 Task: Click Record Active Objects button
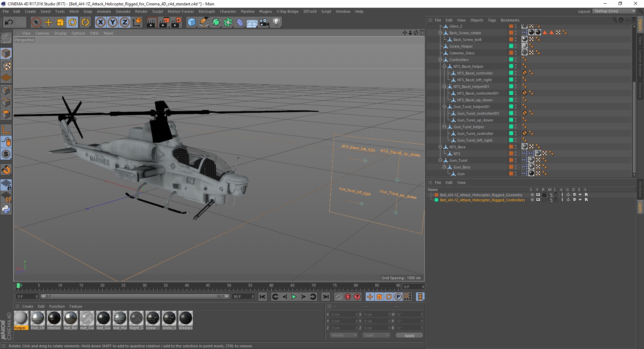tap(338, 297)
